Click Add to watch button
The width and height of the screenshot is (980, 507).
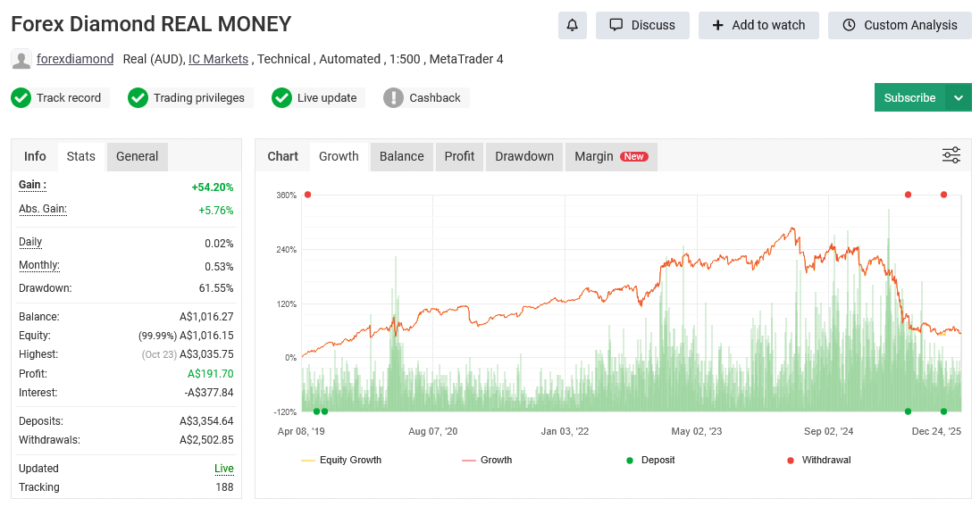758,25
